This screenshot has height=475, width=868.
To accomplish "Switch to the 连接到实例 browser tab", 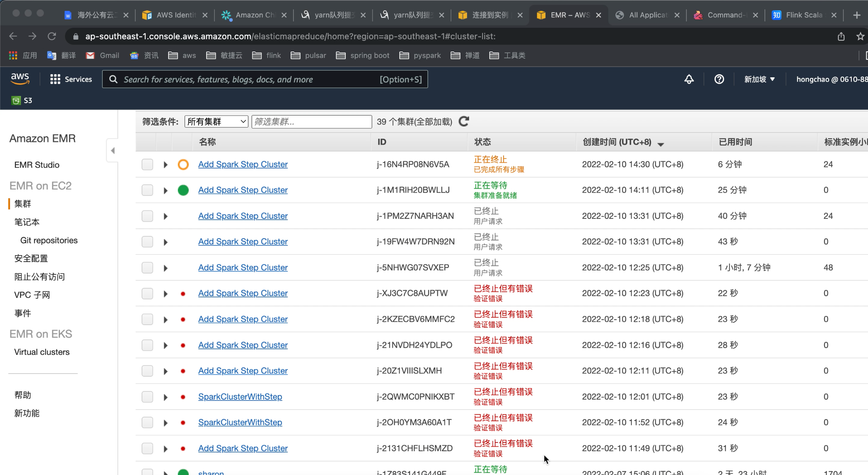I will point(490,15).
